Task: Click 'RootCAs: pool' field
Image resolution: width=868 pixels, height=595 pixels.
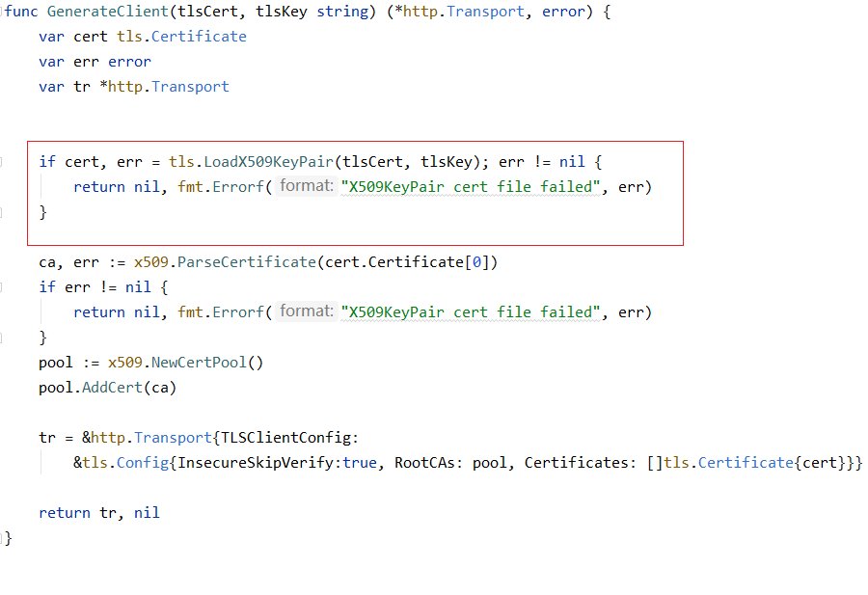Action: pos(450,463)
